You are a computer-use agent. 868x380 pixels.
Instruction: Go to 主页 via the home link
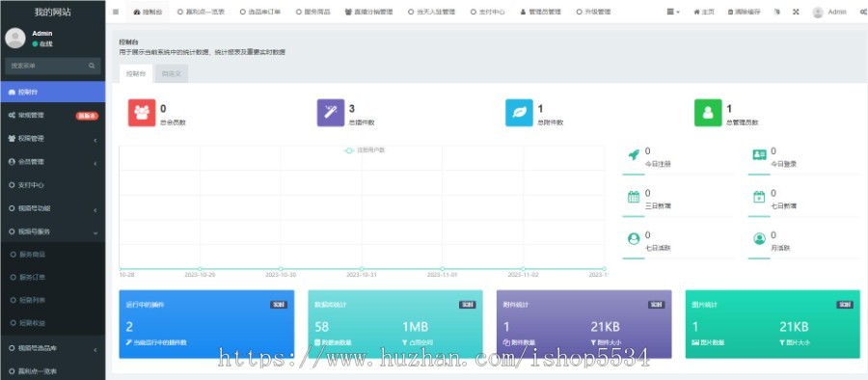704,12
